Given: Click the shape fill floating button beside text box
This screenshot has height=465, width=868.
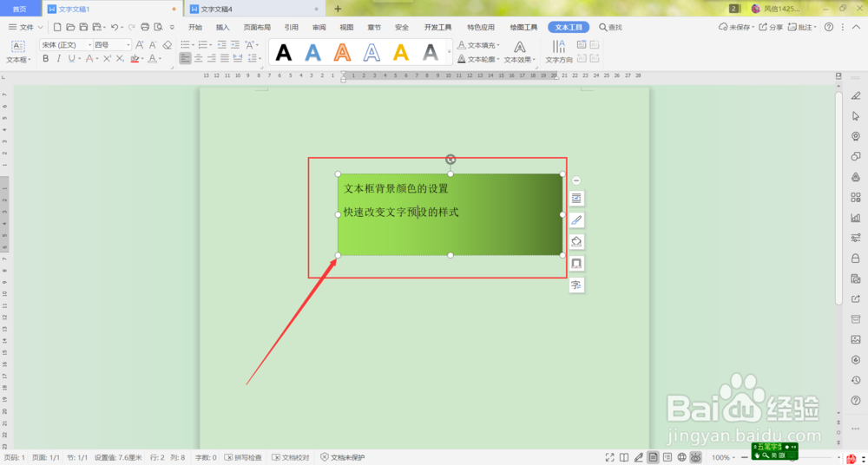Looking at the screenshot, I should click(x=576, y=241).
